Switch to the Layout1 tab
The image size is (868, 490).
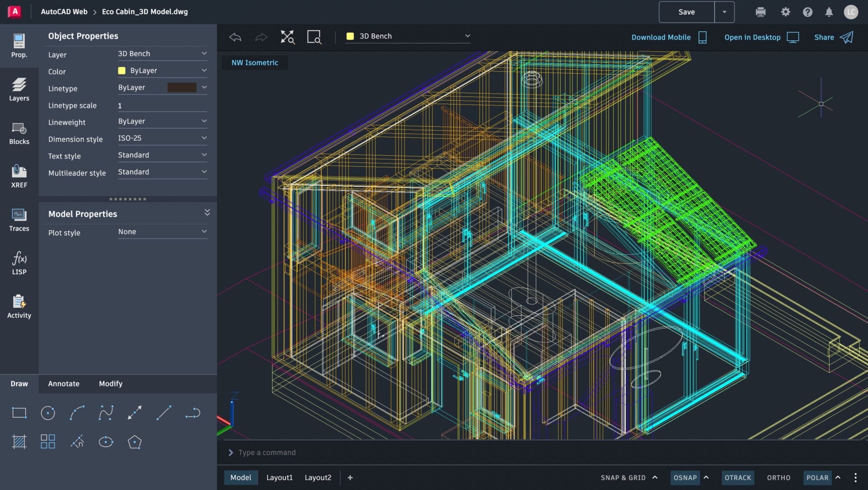click(x=279, y=477)
